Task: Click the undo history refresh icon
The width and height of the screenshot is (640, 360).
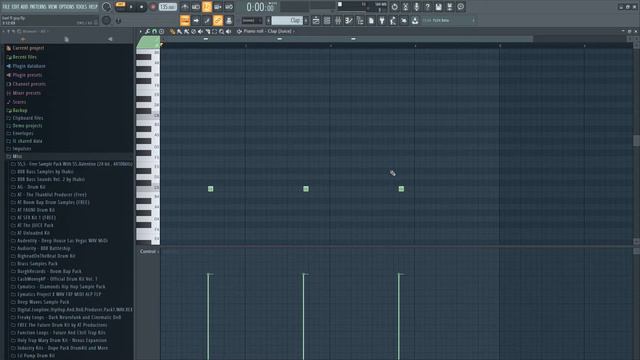Action: pyautogui.click(x=394, y=7)
